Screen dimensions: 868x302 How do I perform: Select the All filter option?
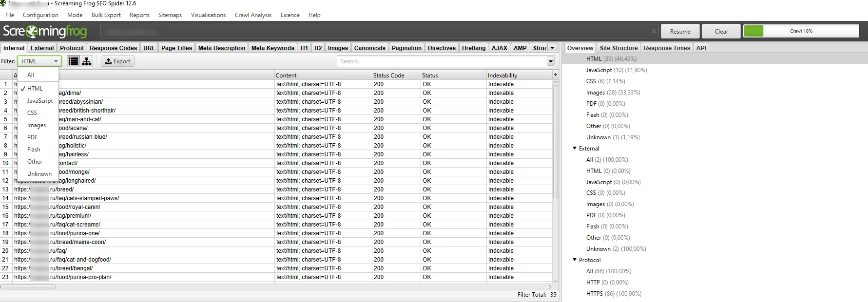(31, 75)
